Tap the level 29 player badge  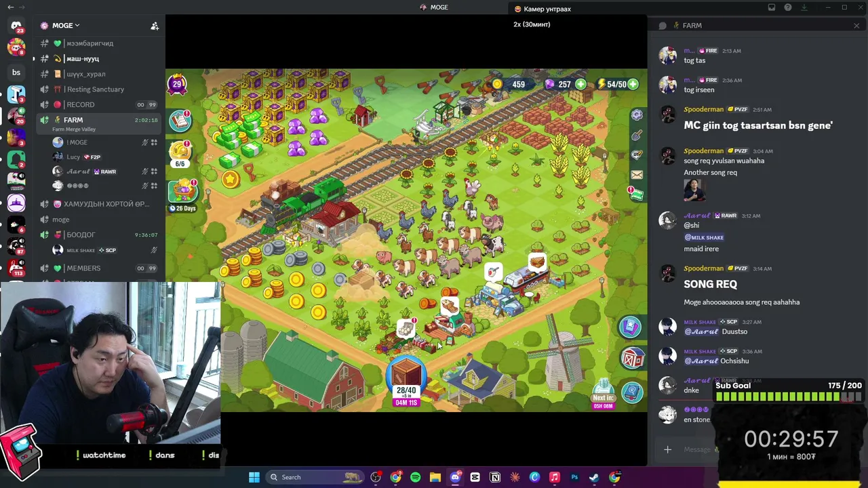pos(177,85)
